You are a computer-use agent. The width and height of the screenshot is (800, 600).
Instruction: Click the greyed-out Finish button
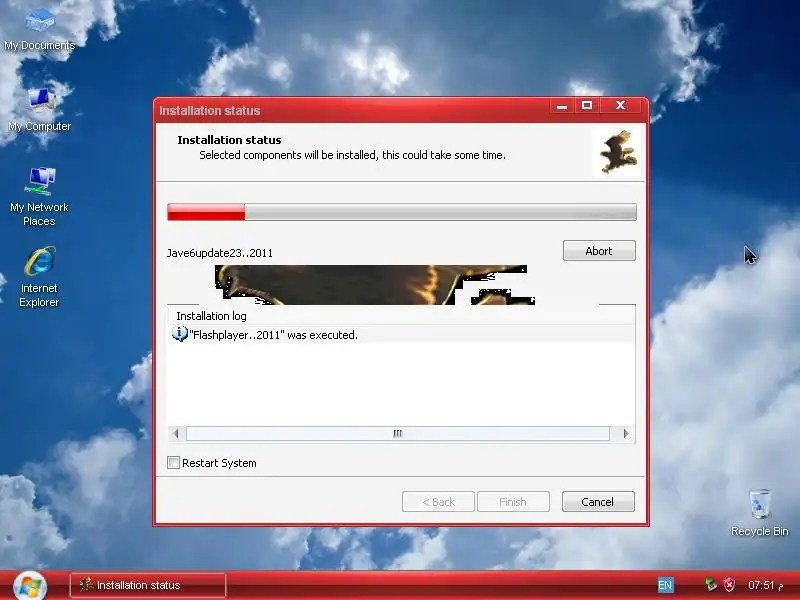click(513, 502)
